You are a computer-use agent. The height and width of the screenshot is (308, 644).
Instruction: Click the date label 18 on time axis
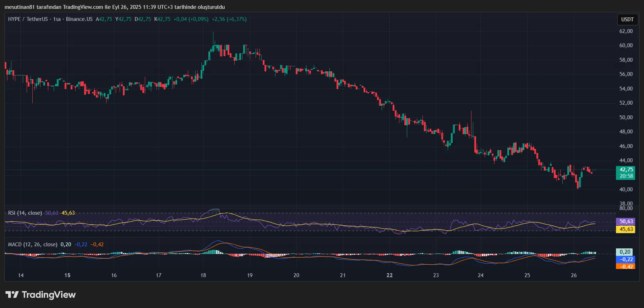[203, 275]
